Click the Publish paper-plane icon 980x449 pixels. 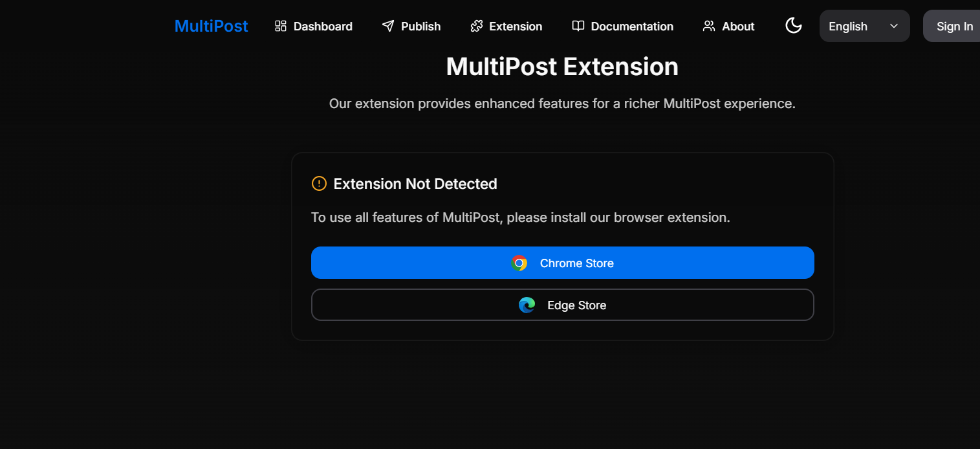click(x=387, y=26)
